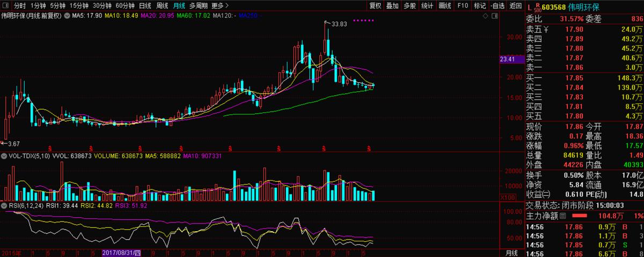Switch to 日线 daily chart tab
Image resolution: width=644 pixels, height=257 pixels.
(145, 6)
